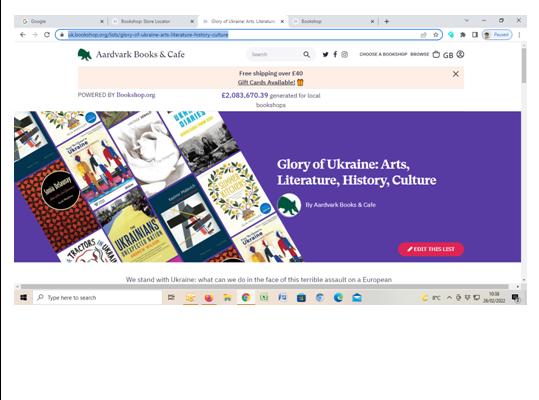Click Edit This List button
Viewport: 539px width, 400px height.
[431, 249]
